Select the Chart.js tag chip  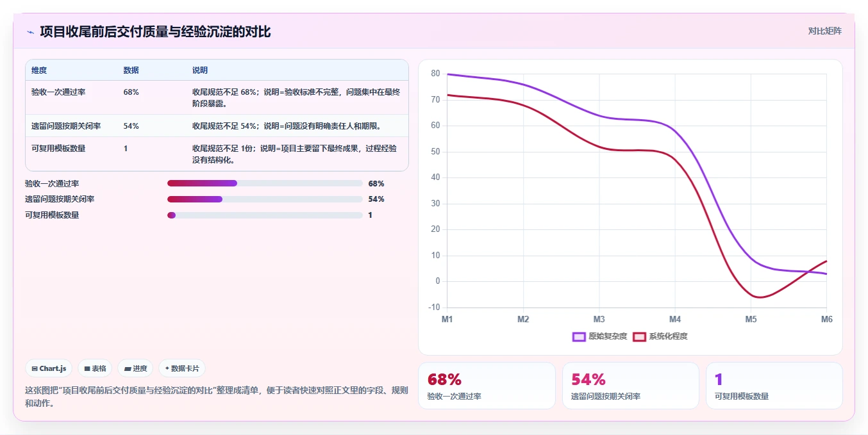coord(49,368)
